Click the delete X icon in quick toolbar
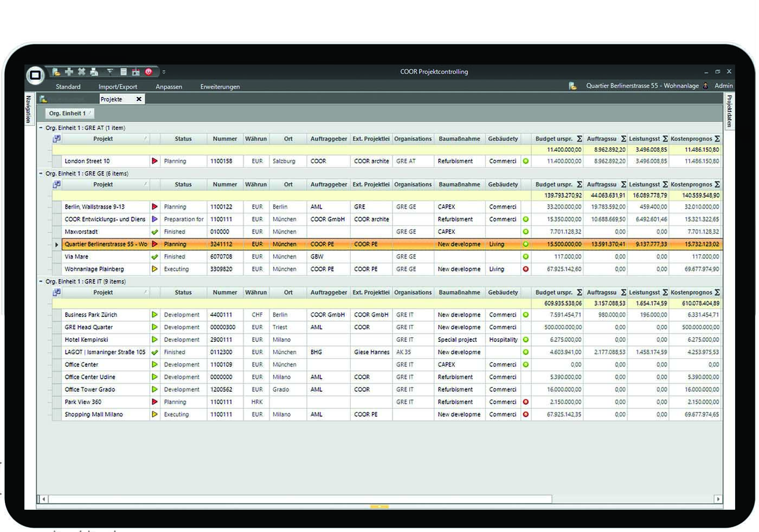Viewport: 759px width, 532px height. click(x=81, y=72)
